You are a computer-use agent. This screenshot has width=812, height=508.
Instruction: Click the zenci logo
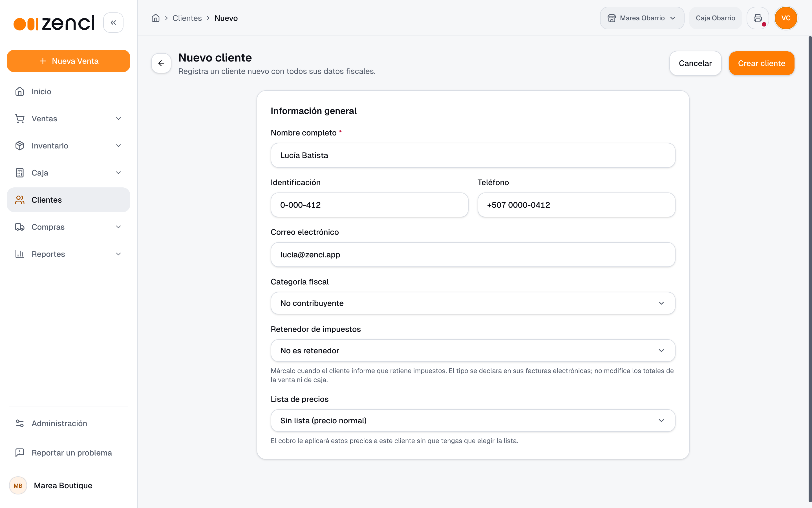[54, 23]
